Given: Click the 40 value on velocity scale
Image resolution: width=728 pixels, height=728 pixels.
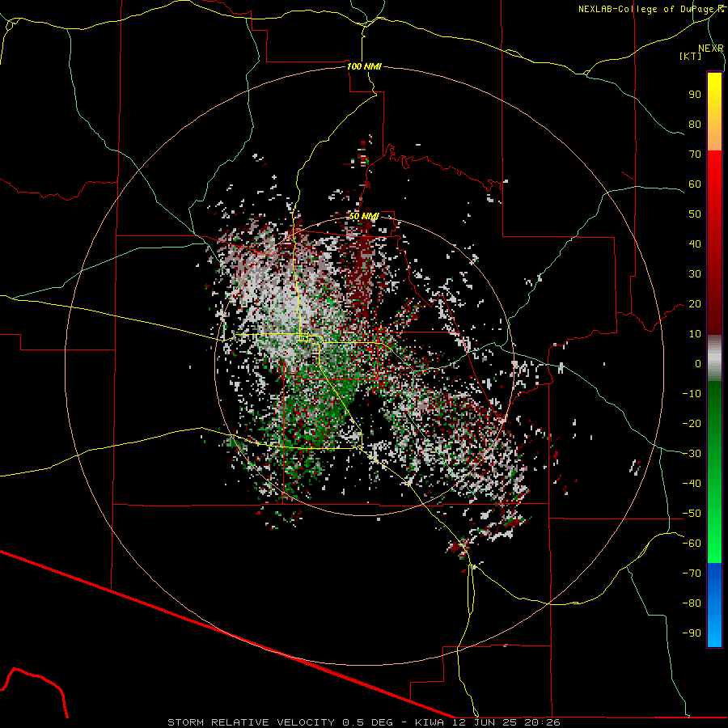Looking at the screenshot, I should click(695, 243).
